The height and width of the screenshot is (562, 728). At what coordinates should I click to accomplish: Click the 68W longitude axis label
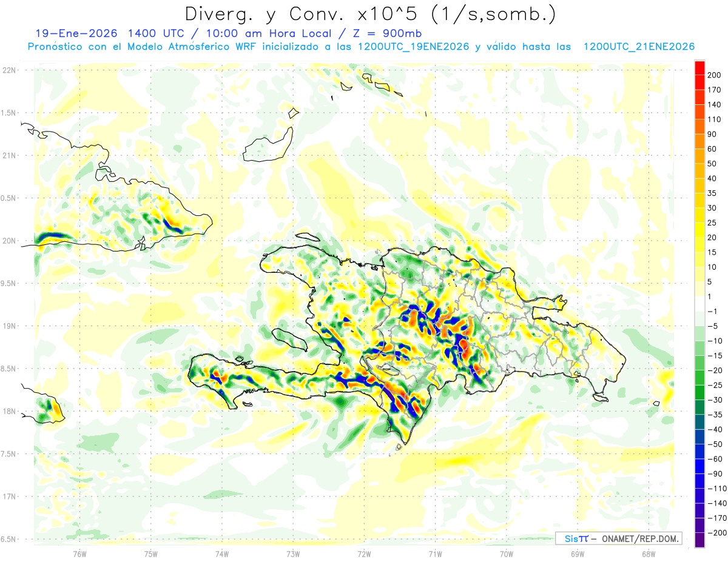coord(648,553)
